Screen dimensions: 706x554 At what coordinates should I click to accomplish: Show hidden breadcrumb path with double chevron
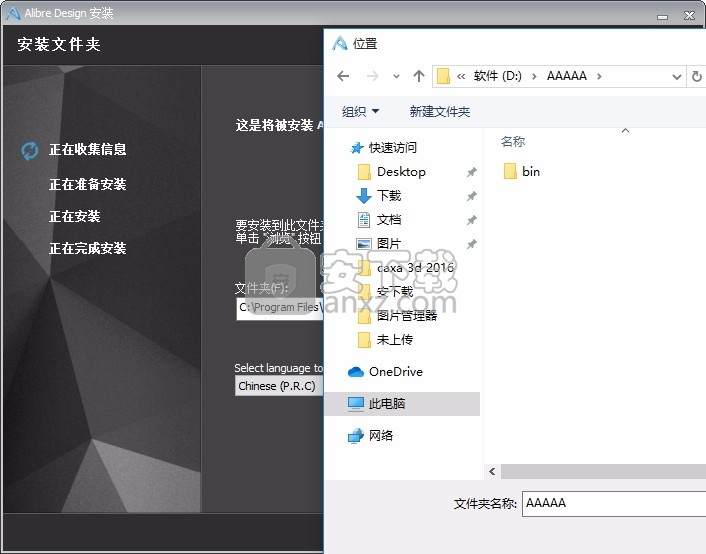click(461, 77)
